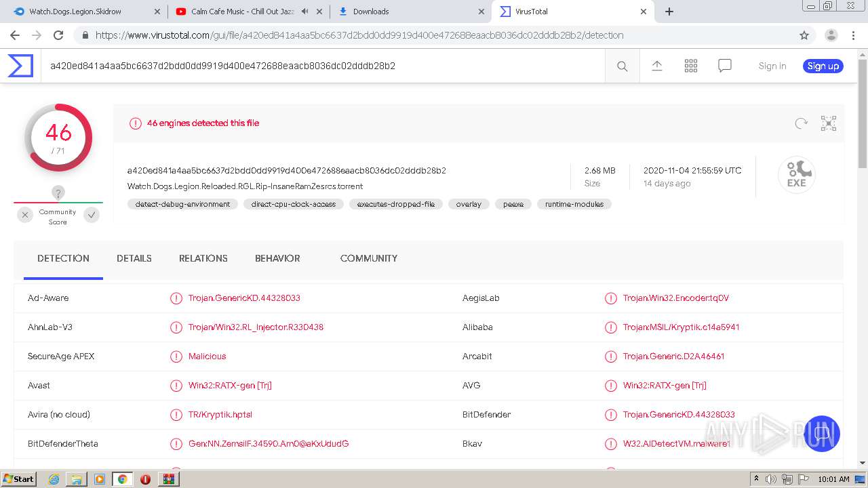Image resolution: width=868 pixels, height=488 pixels.
Task: Click the Chrome taskbar icon
Action: pyautogui.click(x=122, y=479)
